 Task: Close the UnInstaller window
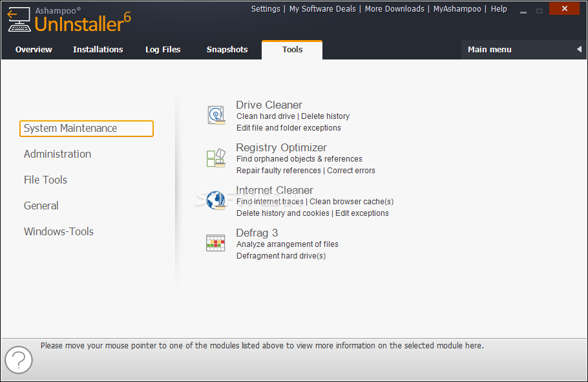(564, 8)
